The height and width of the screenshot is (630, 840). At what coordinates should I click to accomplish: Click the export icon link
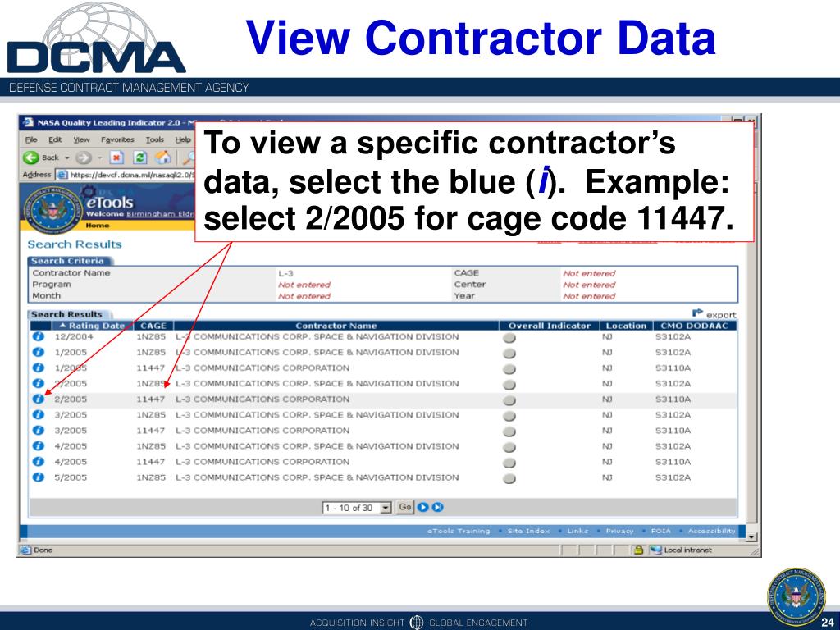pyautogui.click(x=714, y=314)
